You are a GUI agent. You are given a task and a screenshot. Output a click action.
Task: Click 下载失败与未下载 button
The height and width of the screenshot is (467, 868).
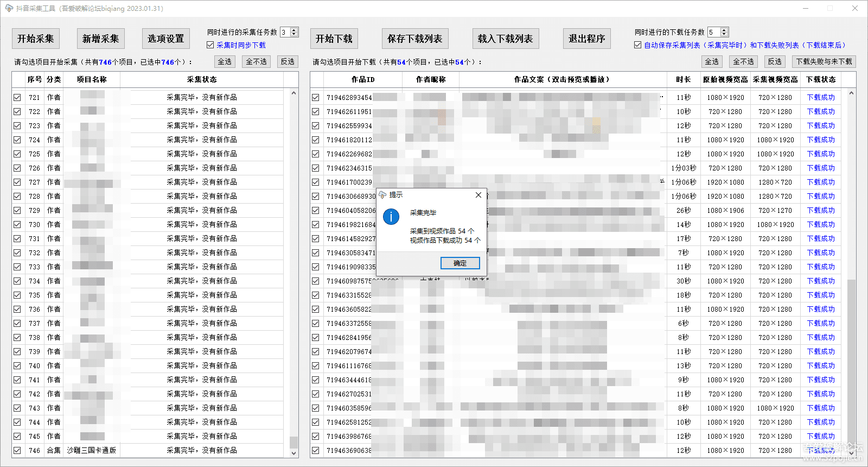point(824,61)
